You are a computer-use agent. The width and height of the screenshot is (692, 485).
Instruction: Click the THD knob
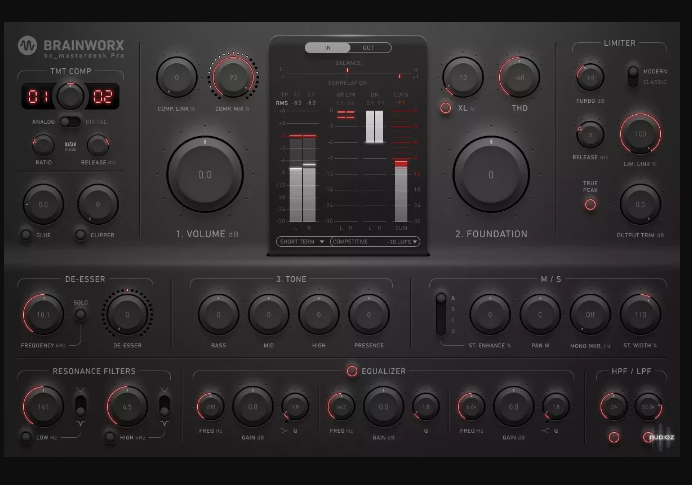click(x=519, y=77)
